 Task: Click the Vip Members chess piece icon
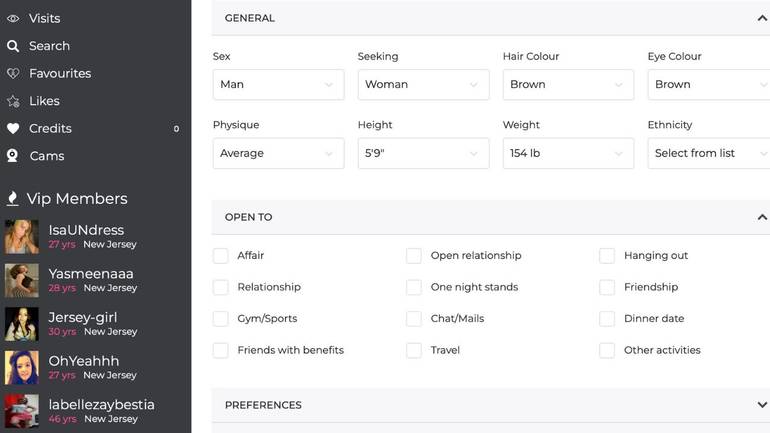click(x=13, y=199)
